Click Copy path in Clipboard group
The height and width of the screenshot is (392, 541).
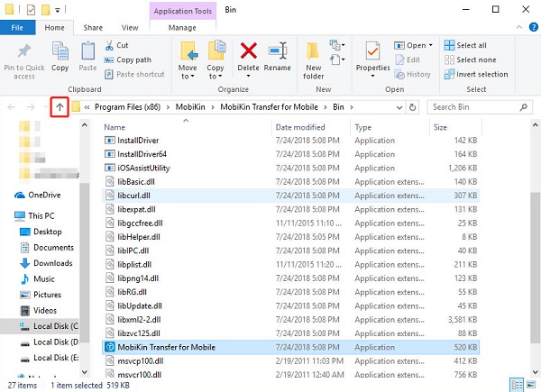click(x=128, y=59)
